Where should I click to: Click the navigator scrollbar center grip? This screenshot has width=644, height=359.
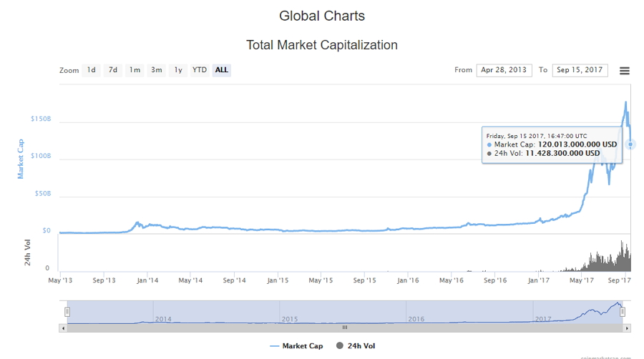click(x=345, y=328)
